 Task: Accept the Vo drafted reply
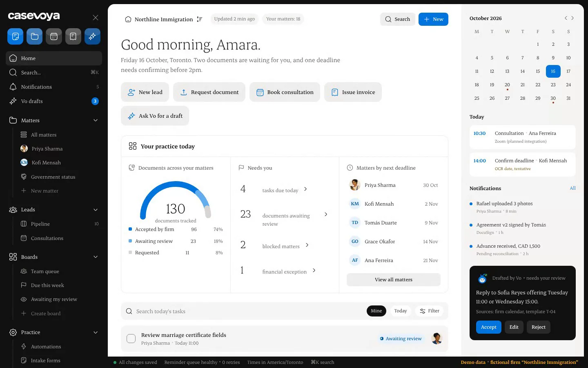point(488,327)
